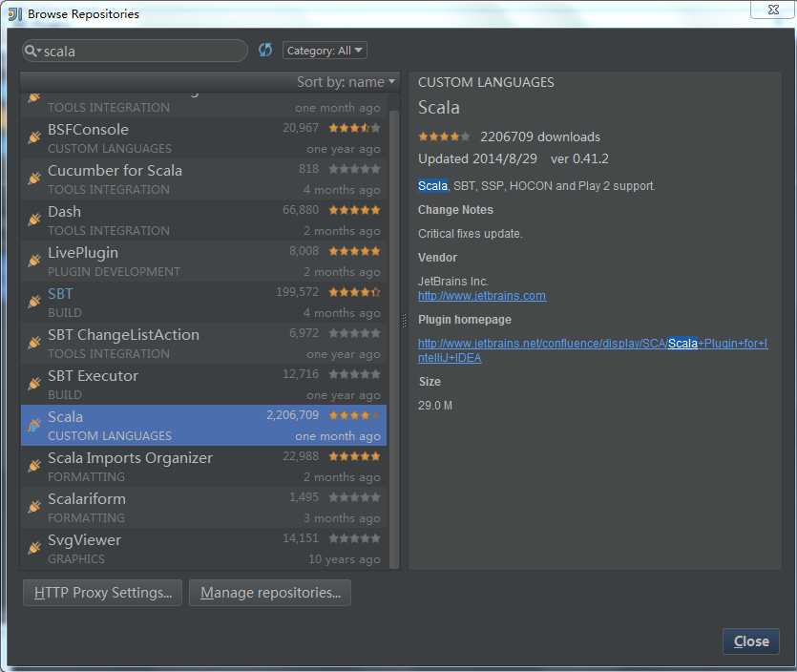Select the BSFConsole plugin
The width and height of the screenshot is (797, 672).
click(x=203, y=137)
